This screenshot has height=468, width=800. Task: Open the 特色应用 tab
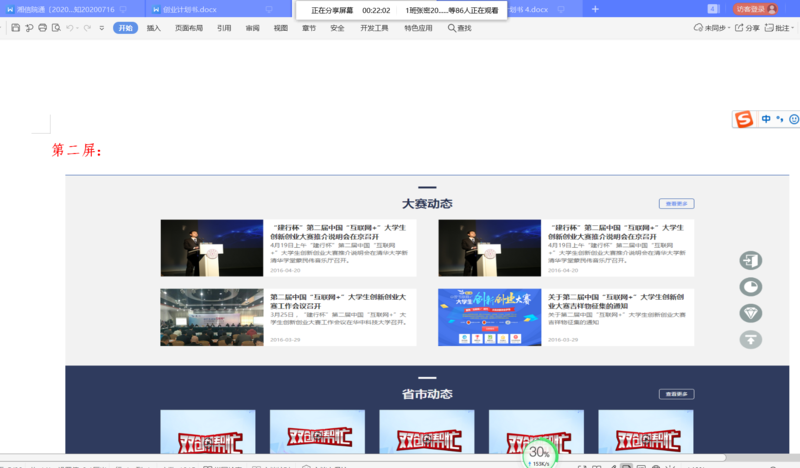(x=418, y=28)
